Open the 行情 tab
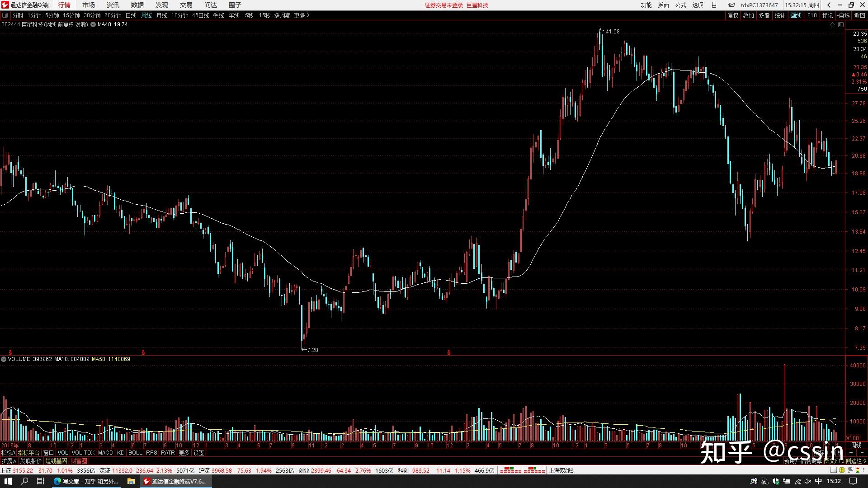This screenshot has height=488, width=868. (x=64, y=5)
